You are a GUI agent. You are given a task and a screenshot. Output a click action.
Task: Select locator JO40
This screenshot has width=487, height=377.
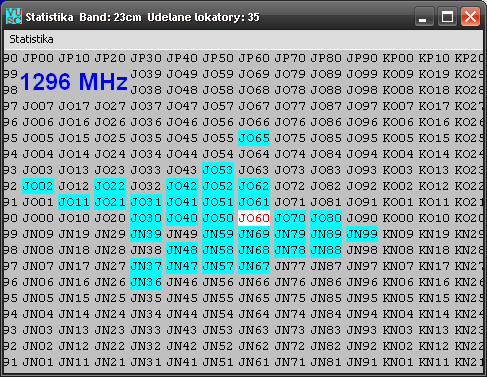[182, 218]
